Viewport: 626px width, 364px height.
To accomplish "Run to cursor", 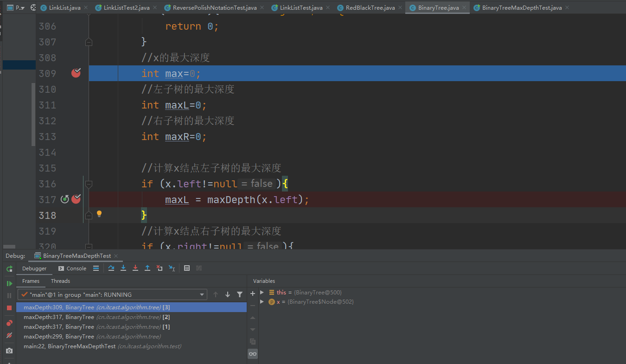I will (x=172, y=268).
